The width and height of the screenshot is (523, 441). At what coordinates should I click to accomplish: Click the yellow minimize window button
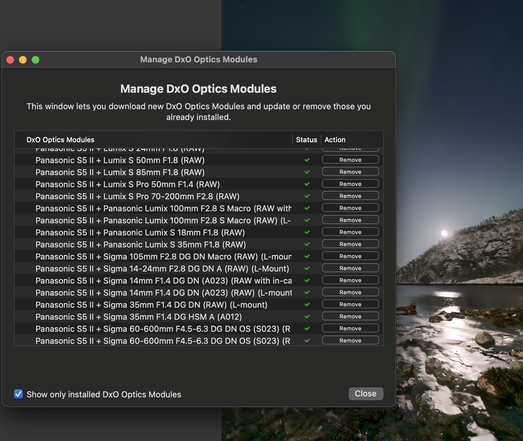click(23, 60)
